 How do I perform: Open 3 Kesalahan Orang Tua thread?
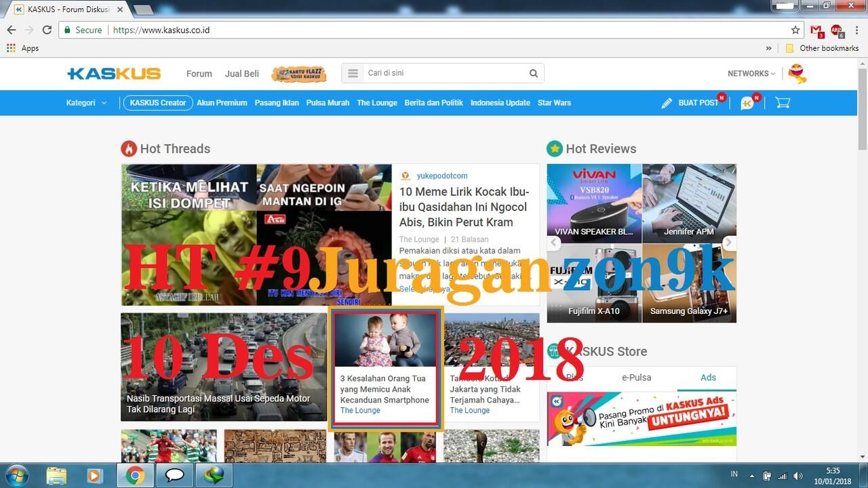coord(386,369)
